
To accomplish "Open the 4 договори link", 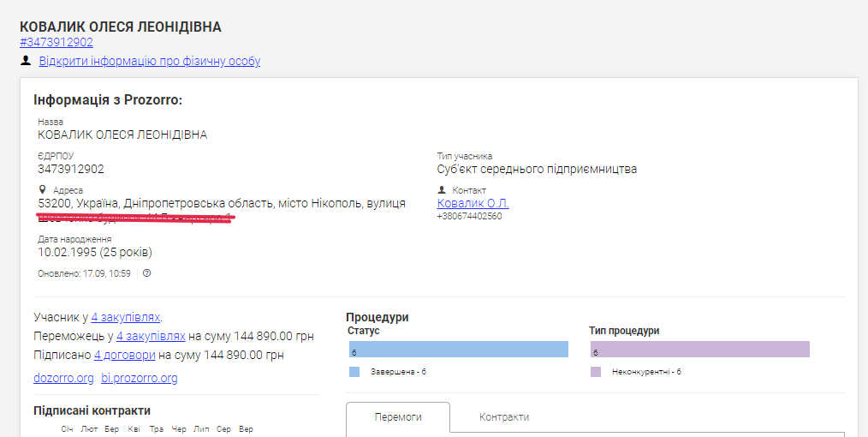I will pyautogui.click(x=125, y=355).
